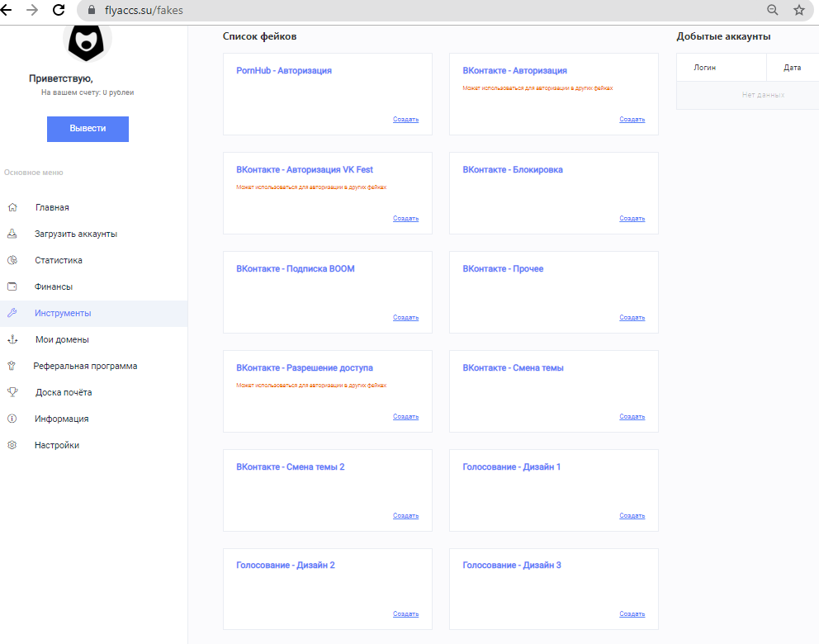Click Создать in the Голосование - Дизайн 2 card
The height and width of the screenshot is (644, 819).
tap(406, 614)
